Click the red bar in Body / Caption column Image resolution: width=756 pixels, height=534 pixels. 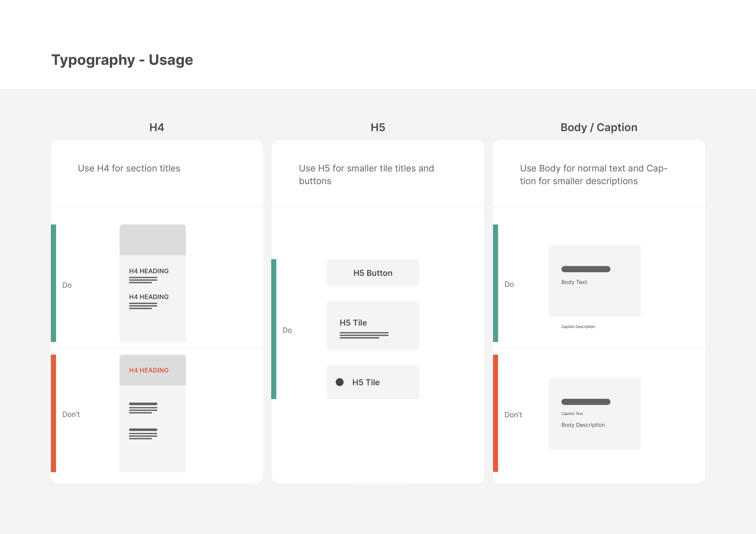tap(495, 413)
